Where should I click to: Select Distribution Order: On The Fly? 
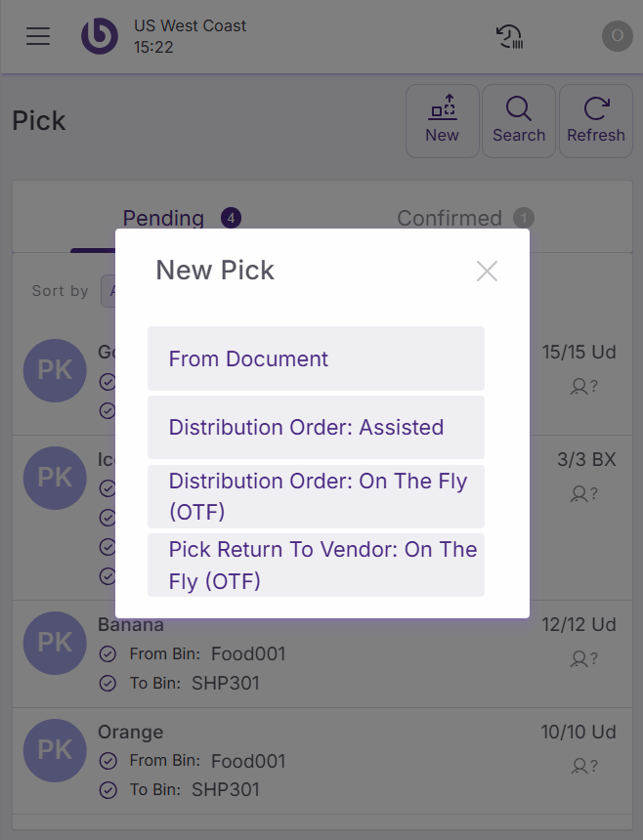click(316, 496)
